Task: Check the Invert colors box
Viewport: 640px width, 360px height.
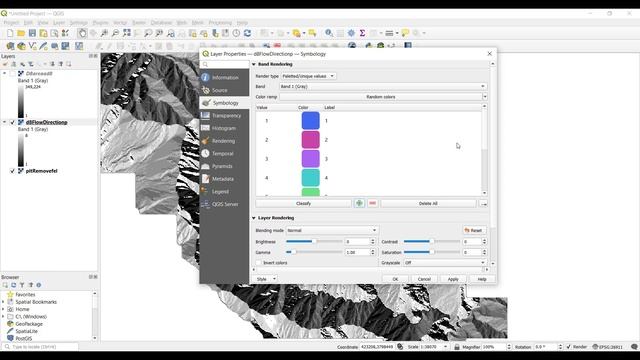Action: [x=259, y=263]
